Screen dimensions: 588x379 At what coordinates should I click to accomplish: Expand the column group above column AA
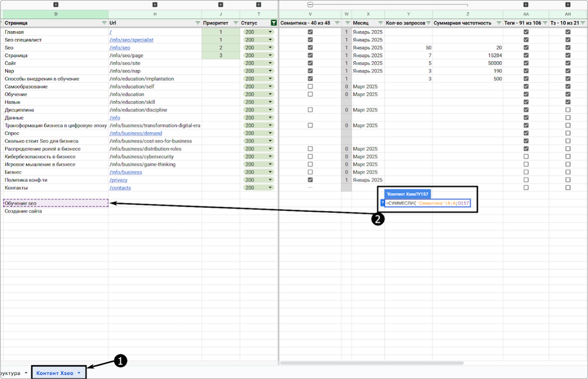pos(526,5)
